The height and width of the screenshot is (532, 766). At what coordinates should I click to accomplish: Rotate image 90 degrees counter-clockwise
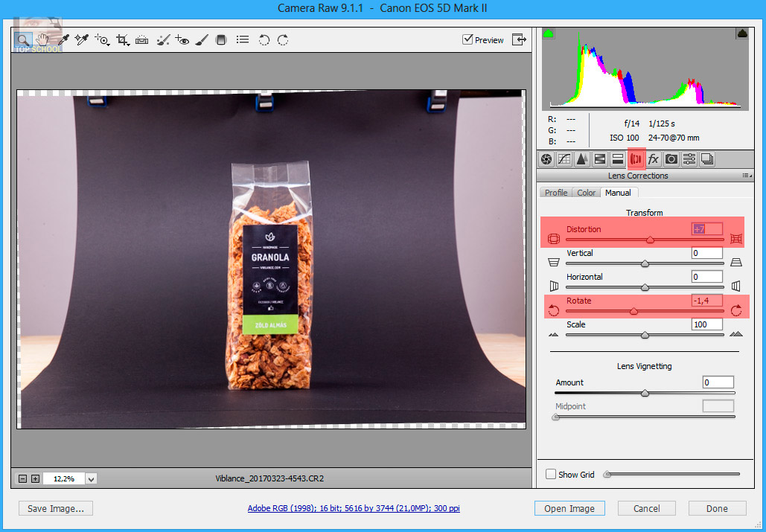[264, 40]
